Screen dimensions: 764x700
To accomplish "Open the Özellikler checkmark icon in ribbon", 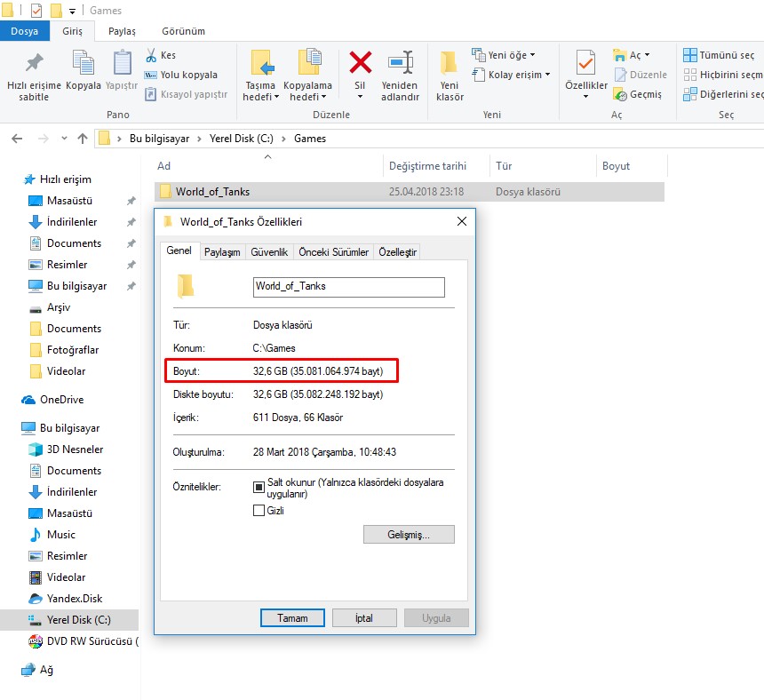I will pyautogui.click(x=585, y=64).
